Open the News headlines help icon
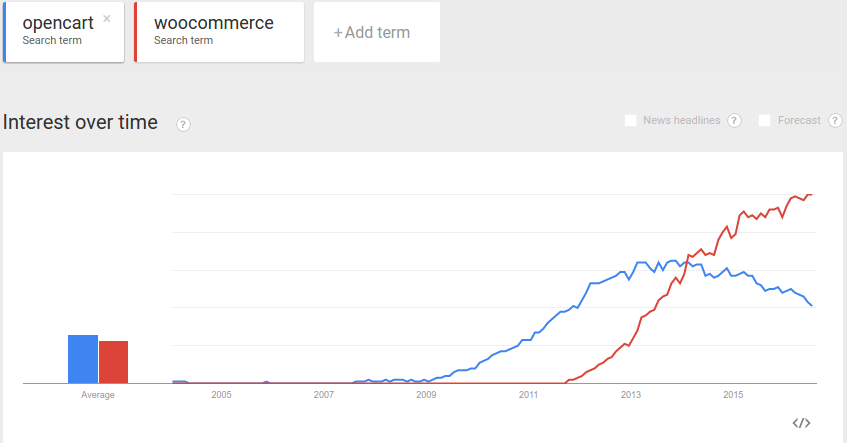The height and width of the screenshot is (443, 847). (734, 121)
